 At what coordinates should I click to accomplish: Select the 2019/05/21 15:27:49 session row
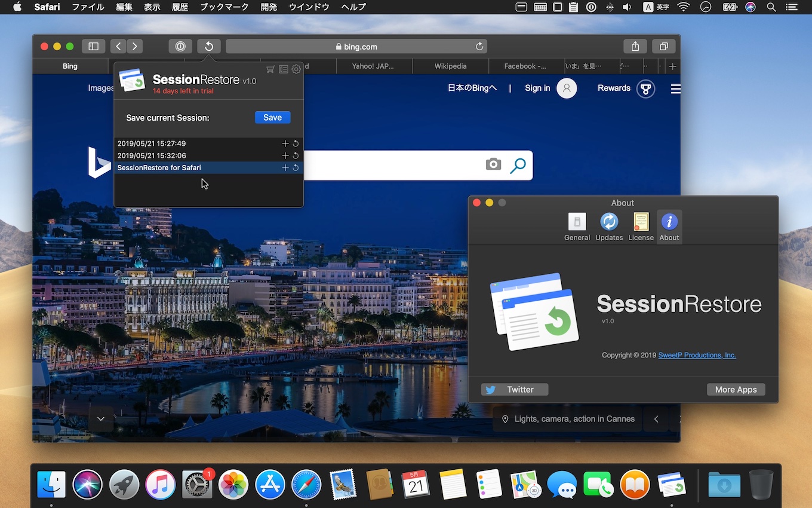pos(208,143)
